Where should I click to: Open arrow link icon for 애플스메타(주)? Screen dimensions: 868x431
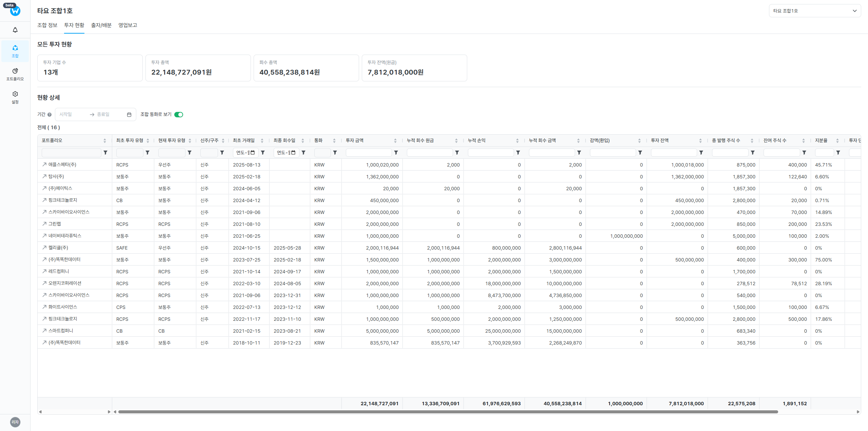click(x=44, y=164)
